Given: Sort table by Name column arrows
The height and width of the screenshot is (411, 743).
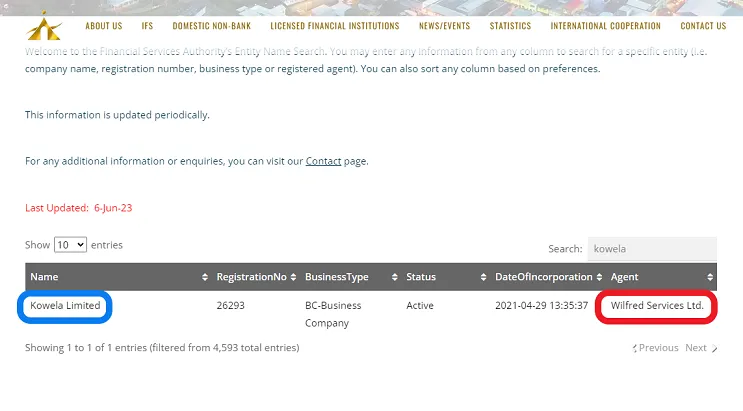Looking at the screenshot, I should pyautogui.click(x=205, y=277).
